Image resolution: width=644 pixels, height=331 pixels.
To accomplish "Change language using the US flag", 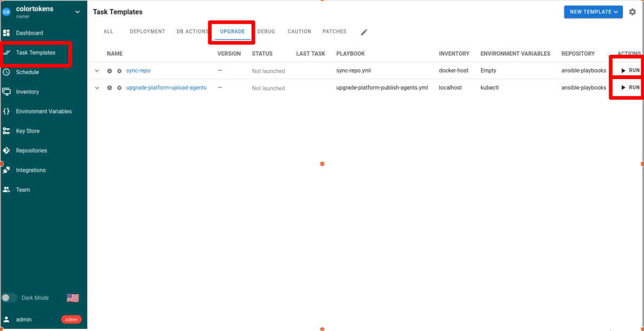I will tap(73, 297).
